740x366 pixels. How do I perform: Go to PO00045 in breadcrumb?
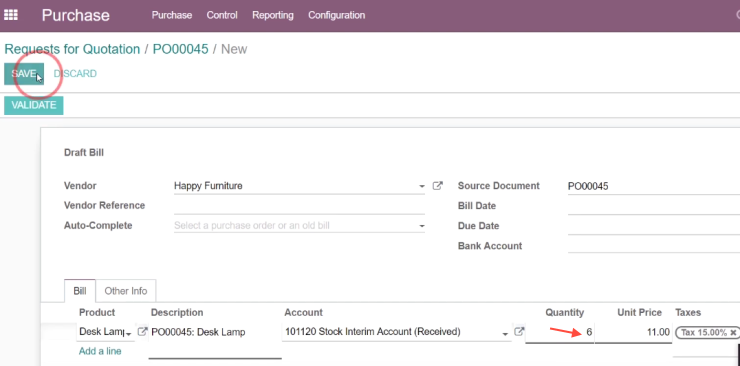[x=180, y=49]
